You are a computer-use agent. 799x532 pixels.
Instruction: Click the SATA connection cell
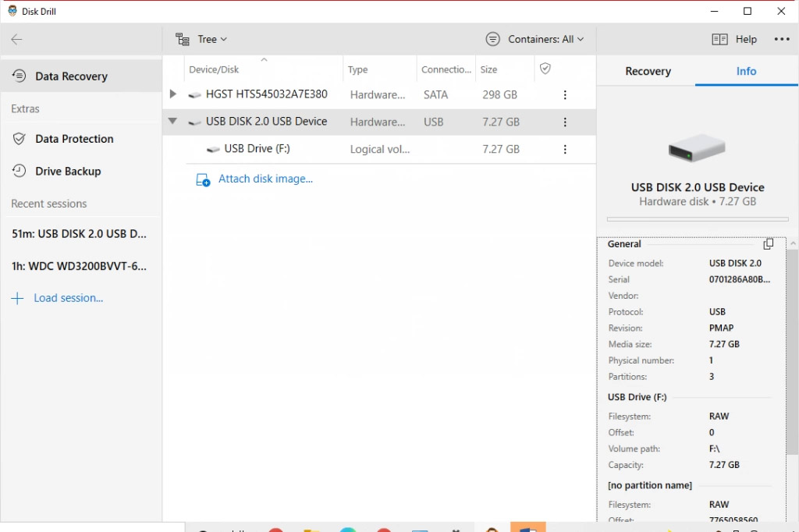[435, 95]
